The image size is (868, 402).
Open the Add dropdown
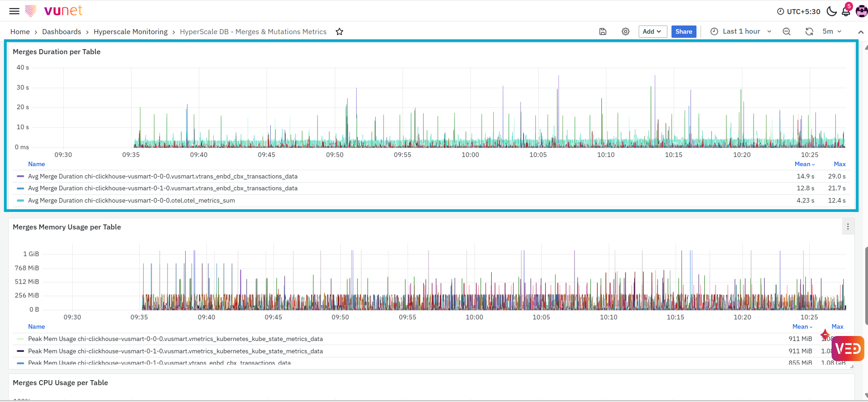tap(652, 31)
